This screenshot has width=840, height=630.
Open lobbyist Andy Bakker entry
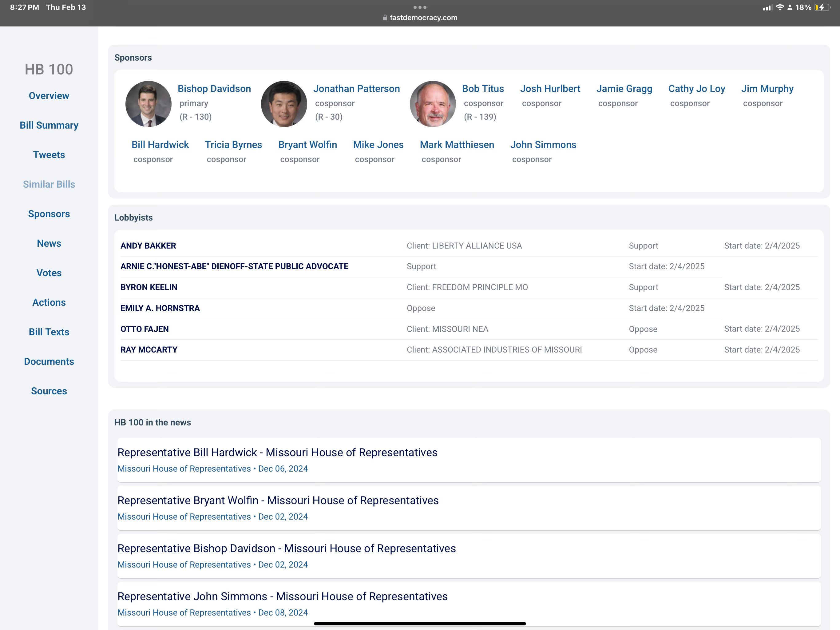[x=148, y=246]
